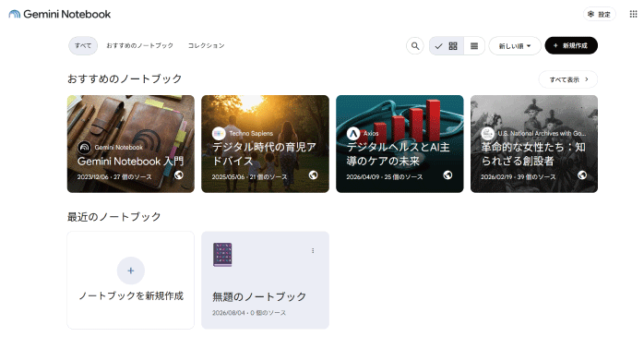644x337 pixels.
Task: Click globe icon on デジタルヘルス card
Action: pyautogui.click(x=447, y=175)
